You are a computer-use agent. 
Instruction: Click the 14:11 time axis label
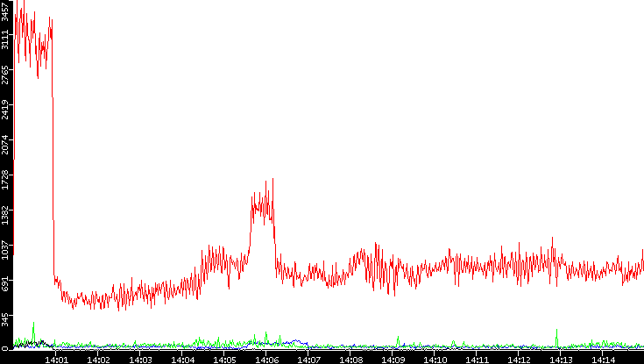(476, 359)
